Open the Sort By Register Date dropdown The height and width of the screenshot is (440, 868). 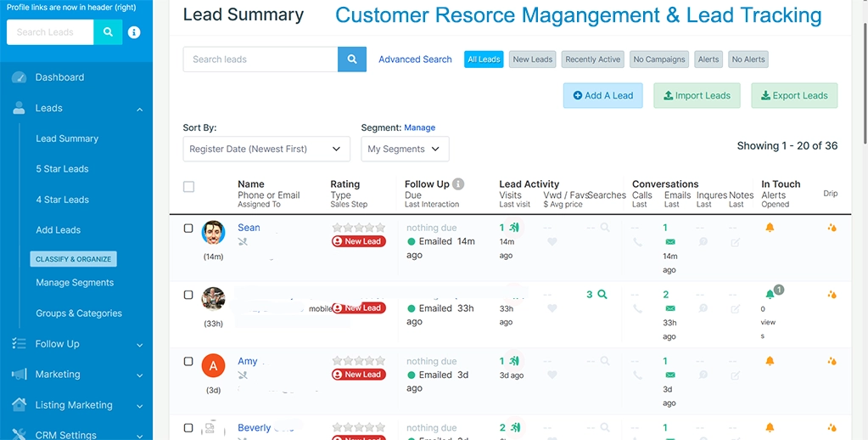(x=266, y=149)
